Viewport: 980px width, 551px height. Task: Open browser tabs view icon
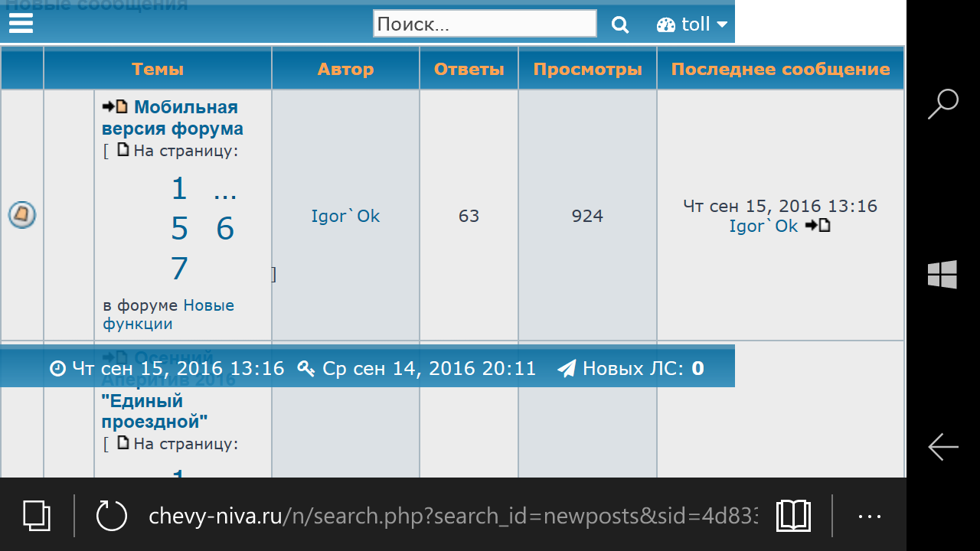[36, 515]
